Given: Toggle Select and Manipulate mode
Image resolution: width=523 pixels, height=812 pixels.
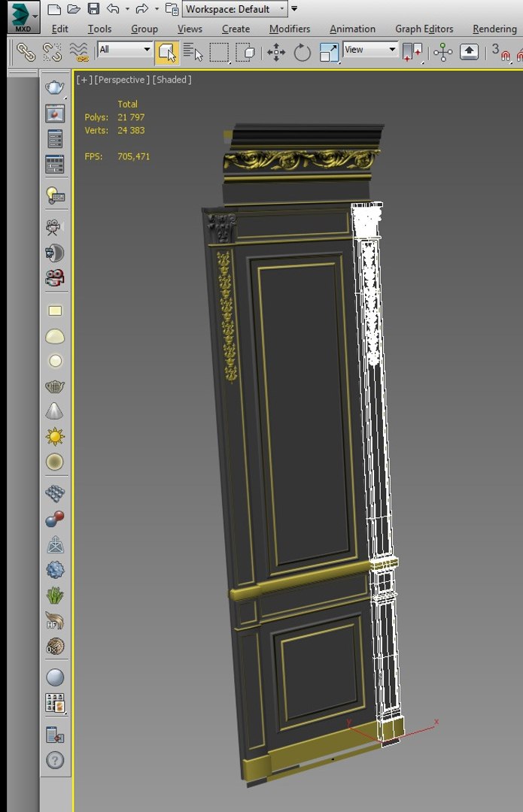Looking at the screenshot, I should pos(442,53).
